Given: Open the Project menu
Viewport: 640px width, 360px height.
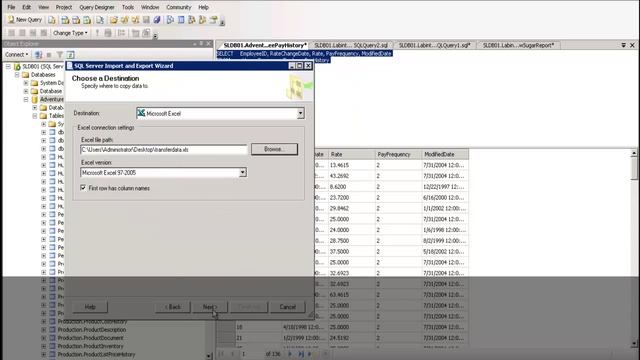Looking at the screenshot, I should (x=64, y=7).
